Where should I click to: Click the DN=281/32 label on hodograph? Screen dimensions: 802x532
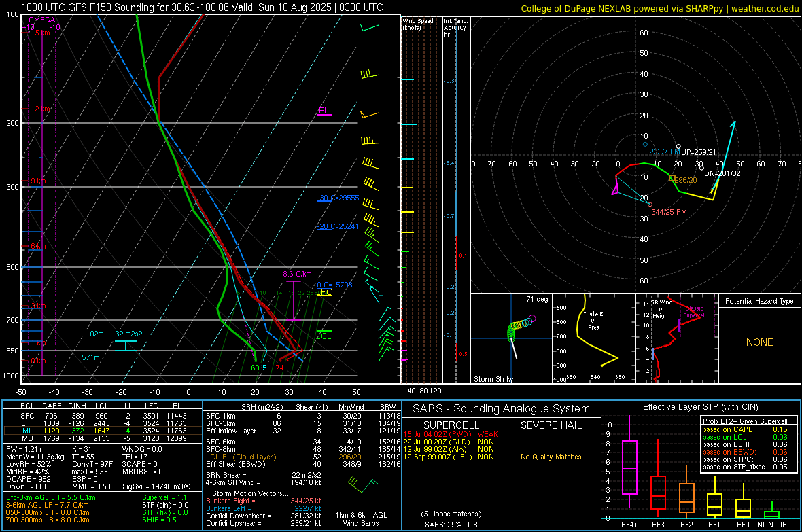click(x=722, y=173)
